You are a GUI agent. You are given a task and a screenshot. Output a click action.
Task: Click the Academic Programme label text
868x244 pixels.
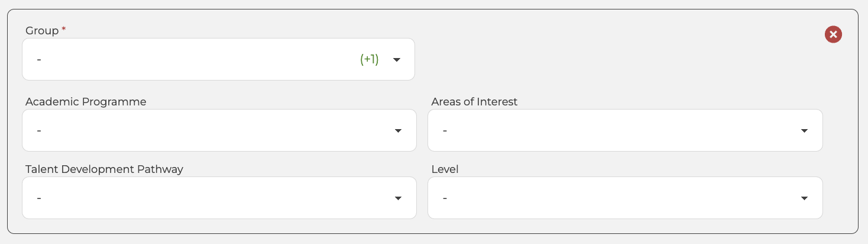[x=86, y=102]
